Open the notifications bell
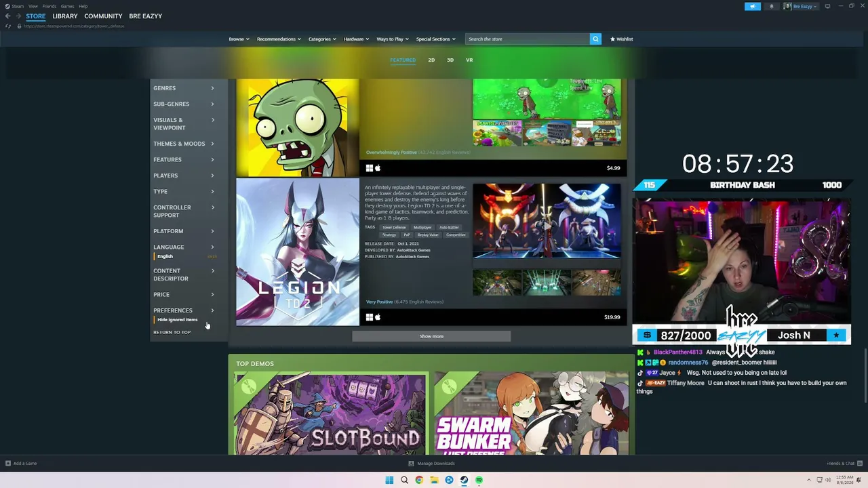This screenshot has height=488, width=868. point(771,6)
